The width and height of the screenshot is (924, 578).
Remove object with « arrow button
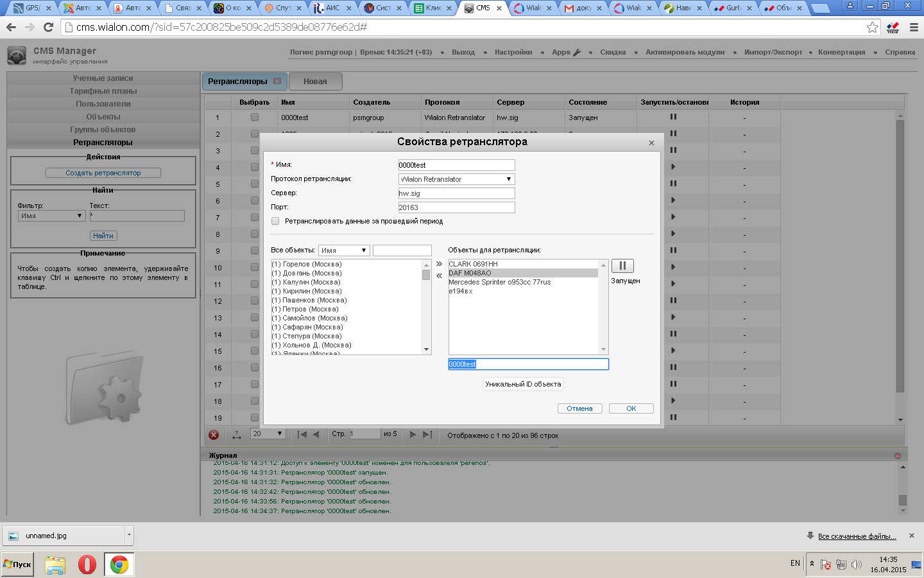(440, 276)
